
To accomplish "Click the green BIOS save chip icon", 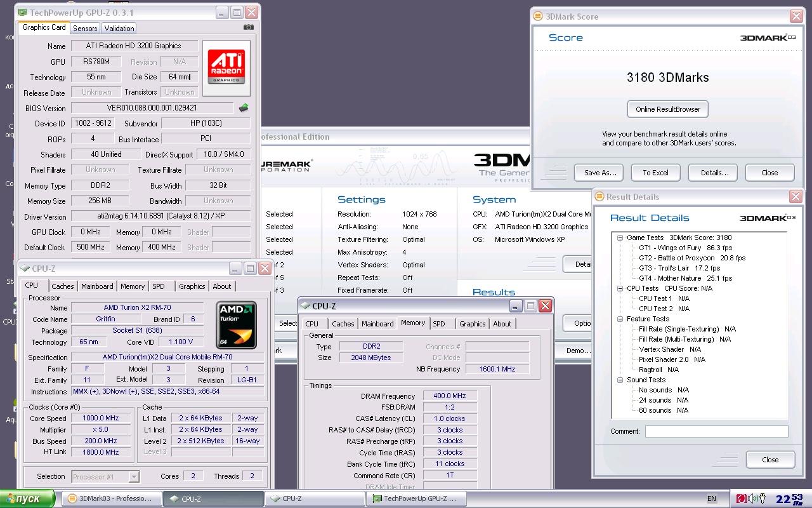I will (244, 108).
